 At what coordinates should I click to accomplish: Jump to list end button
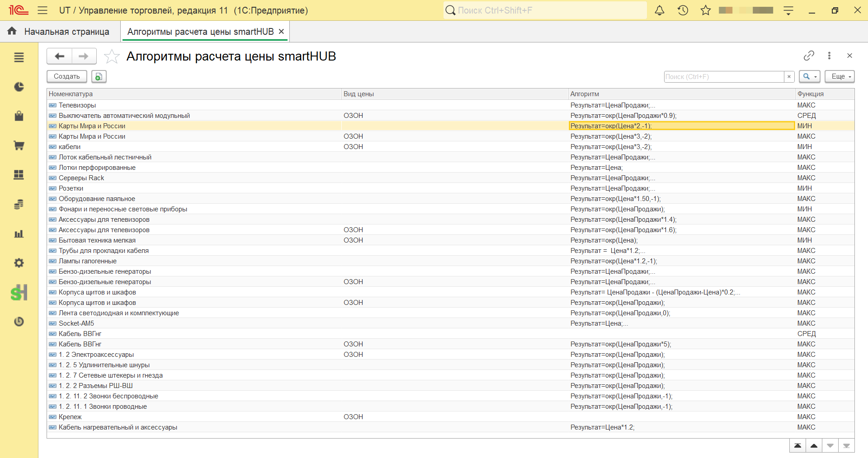pos(846,446)
